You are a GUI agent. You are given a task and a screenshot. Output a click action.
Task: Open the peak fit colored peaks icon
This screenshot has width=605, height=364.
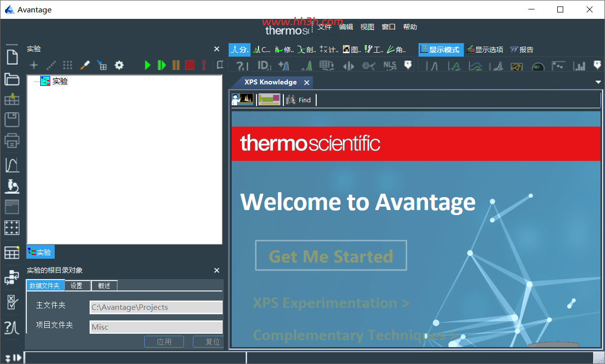(306, 66)
